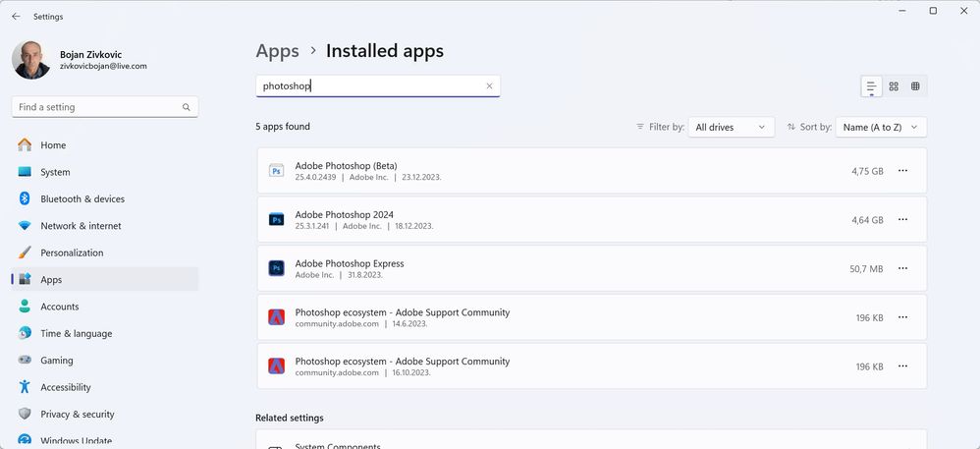The image size is (980, 449).
Task: Click the Apps breadcrumb link
Action: coord(278,51)
